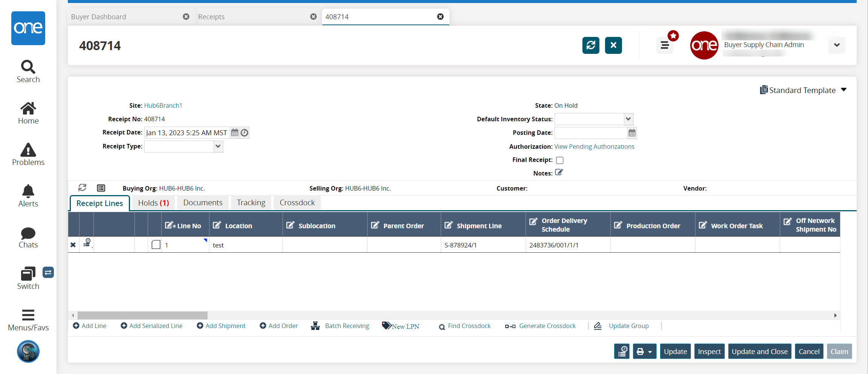Screen dimensions: 868x374
Task: Click the list view icon beside Buying Org
Action: tap(101, 188)
